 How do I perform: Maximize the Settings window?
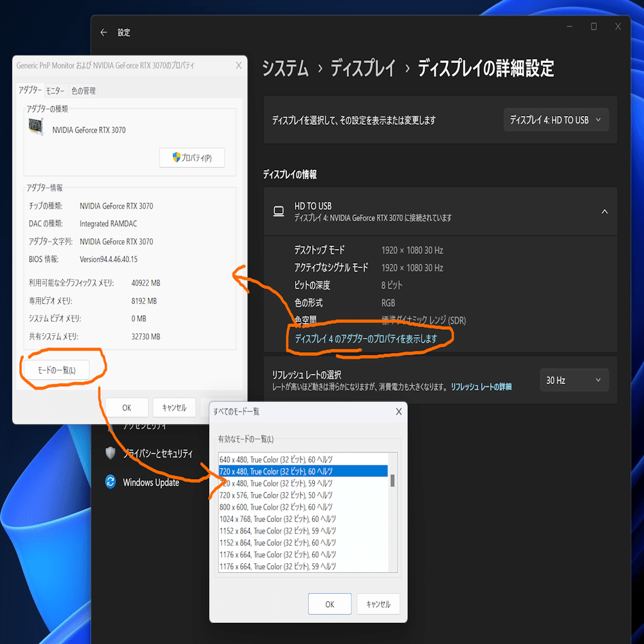[594, 26]
